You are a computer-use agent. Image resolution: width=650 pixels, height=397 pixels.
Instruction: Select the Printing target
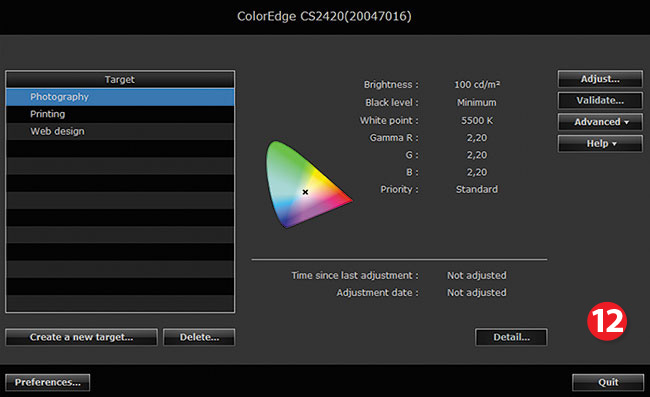tap(120, 114)
